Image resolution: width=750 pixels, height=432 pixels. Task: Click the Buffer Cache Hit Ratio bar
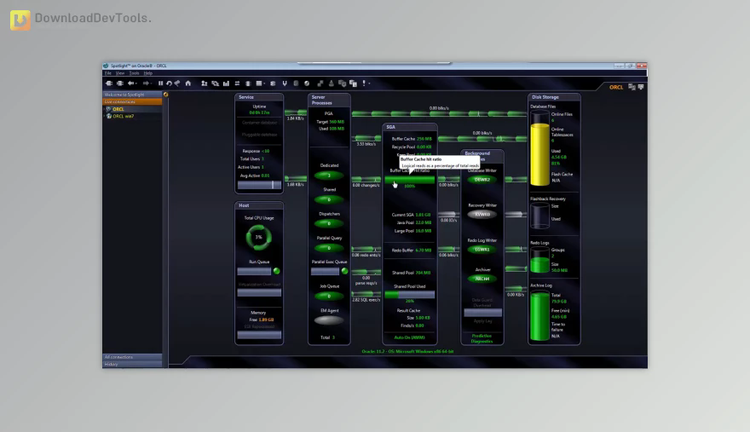[410, 180]
